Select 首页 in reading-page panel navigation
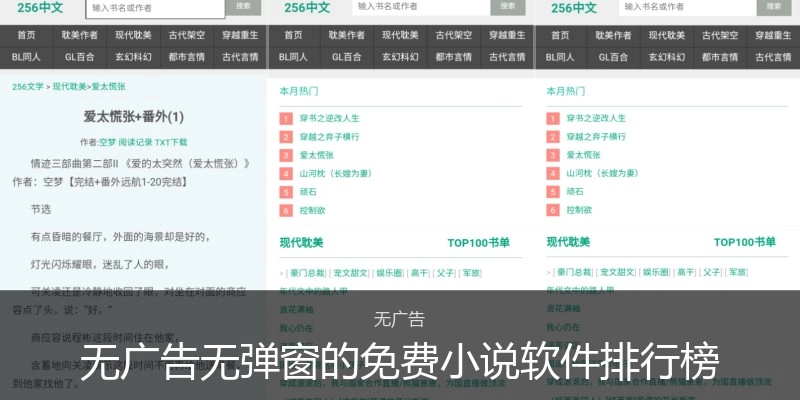This screenshot has height=400, width=800. 27,36
